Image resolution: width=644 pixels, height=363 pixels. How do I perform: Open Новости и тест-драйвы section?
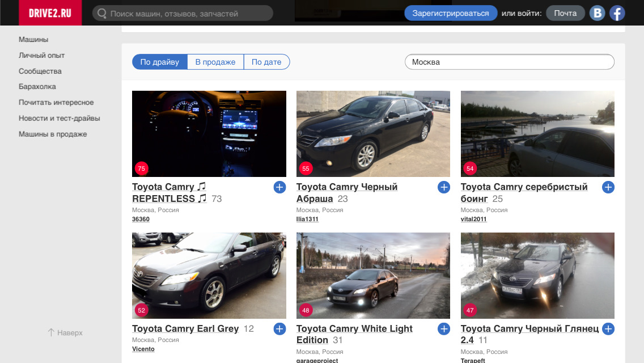(x=59, y=118)
